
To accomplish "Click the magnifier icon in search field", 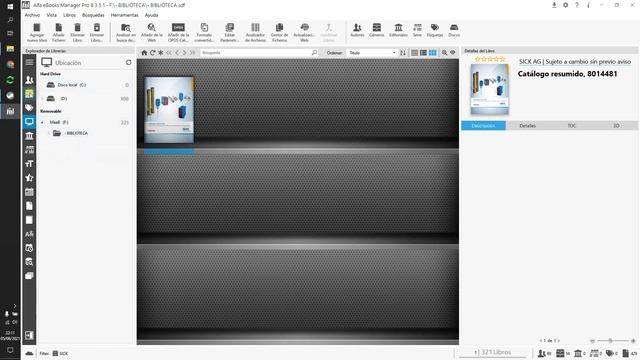I will (x=314, y=53).
